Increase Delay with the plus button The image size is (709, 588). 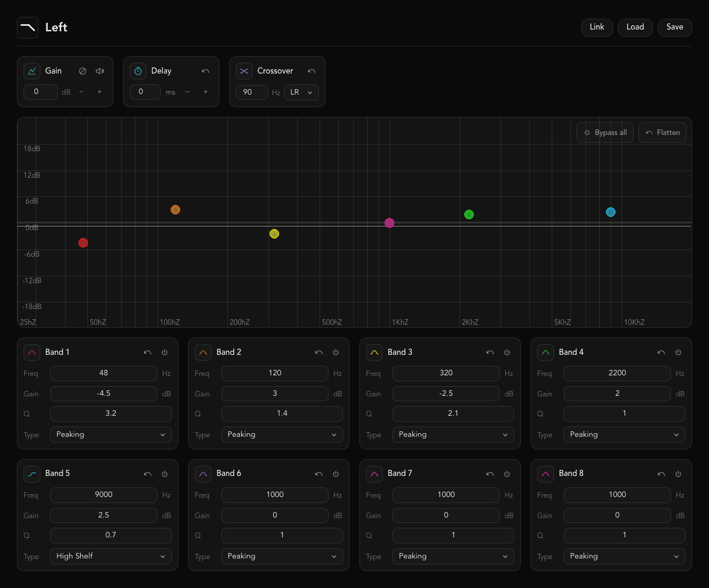206,92
